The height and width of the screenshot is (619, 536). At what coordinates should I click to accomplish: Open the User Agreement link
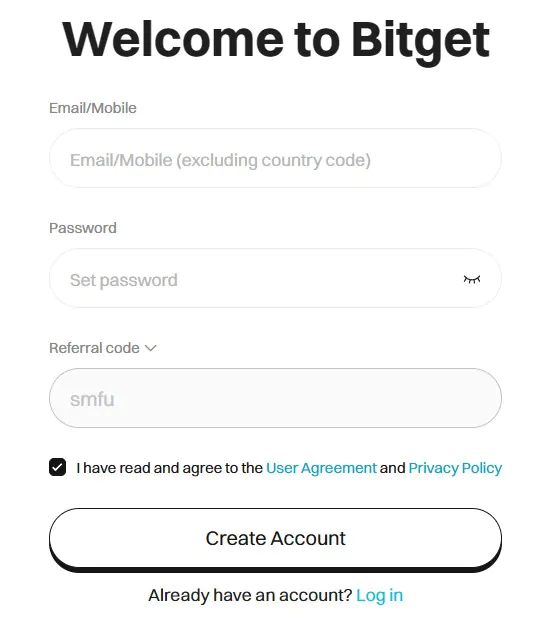point(321,468)
